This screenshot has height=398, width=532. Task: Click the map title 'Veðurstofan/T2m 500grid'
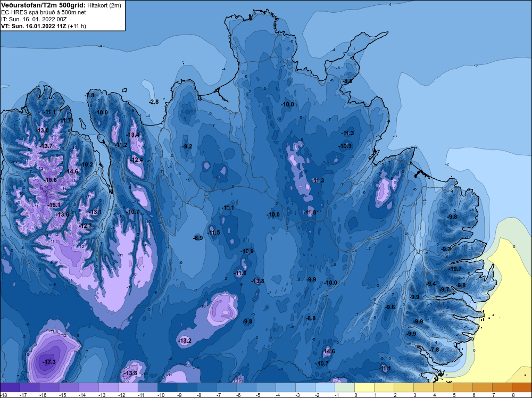pyautogui.click(x=43, y=5)
